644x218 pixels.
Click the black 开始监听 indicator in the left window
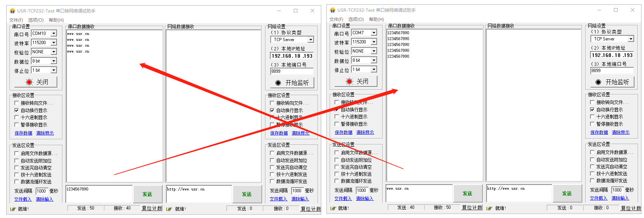pyautogui.click(x=278, y=83)
